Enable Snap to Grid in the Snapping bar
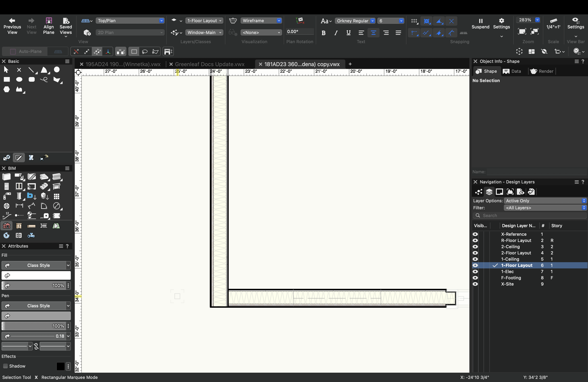 (414, 21)
